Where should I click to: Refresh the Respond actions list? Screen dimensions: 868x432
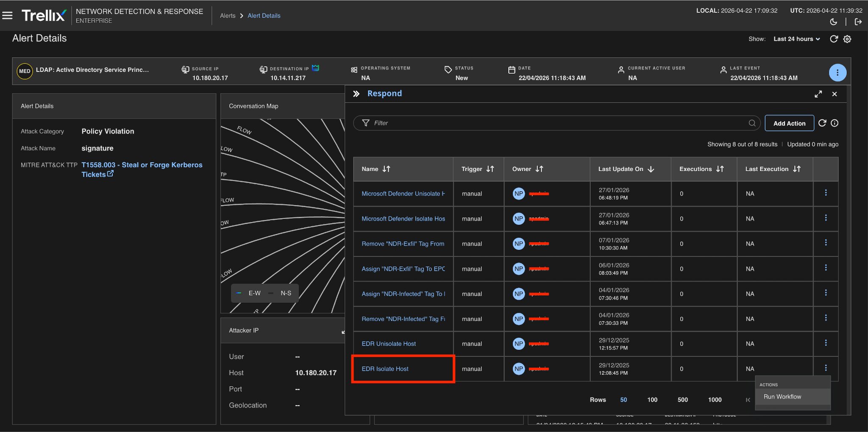coord(822,123)
